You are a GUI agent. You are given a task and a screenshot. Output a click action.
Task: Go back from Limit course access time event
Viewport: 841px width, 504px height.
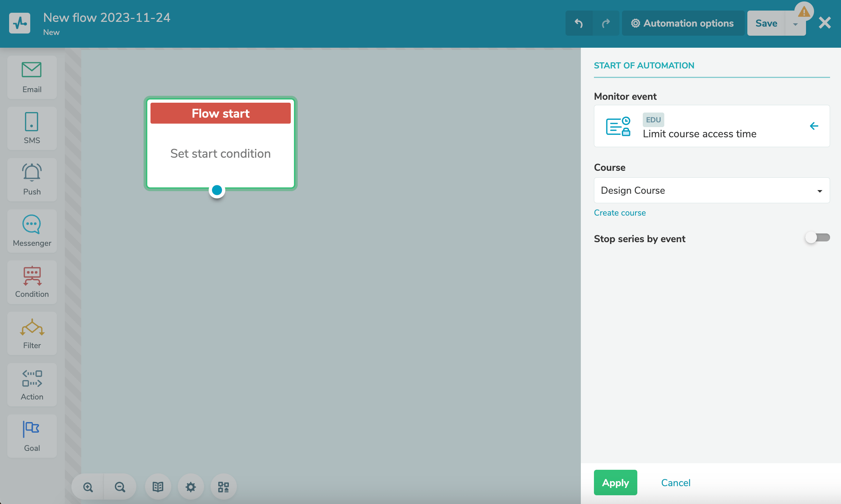click(814, 126)
